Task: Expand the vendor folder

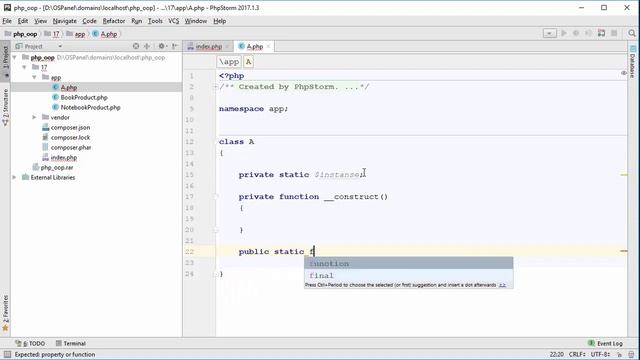Action: pos(34,118)
